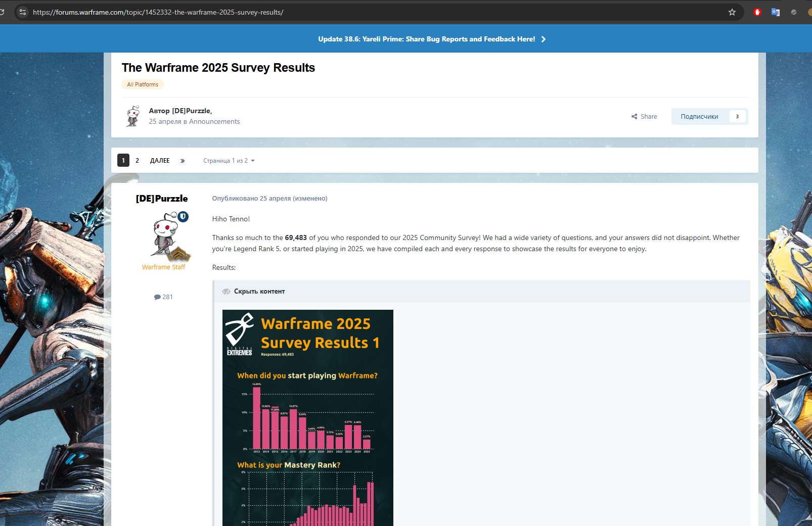View the poster's 281 posts count
This screenshot has width=812, height=526.
click(163, 297)
